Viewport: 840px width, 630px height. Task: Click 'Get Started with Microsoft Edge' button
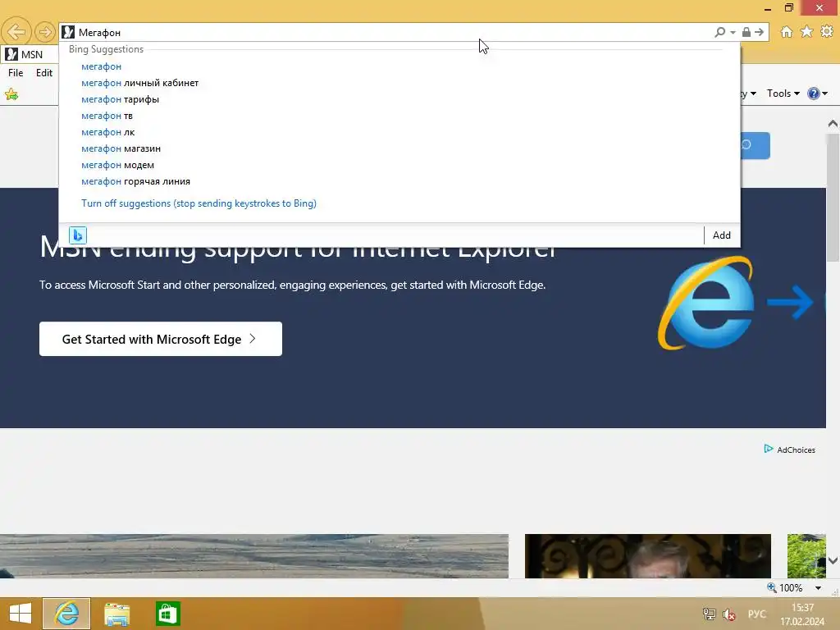coord(161,339)
